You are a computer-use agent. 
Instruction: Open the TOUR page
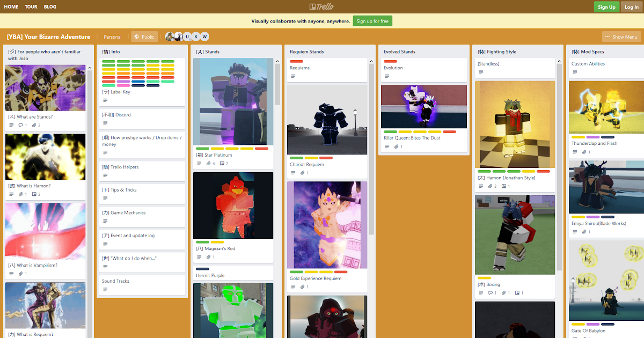coord(31,7)
